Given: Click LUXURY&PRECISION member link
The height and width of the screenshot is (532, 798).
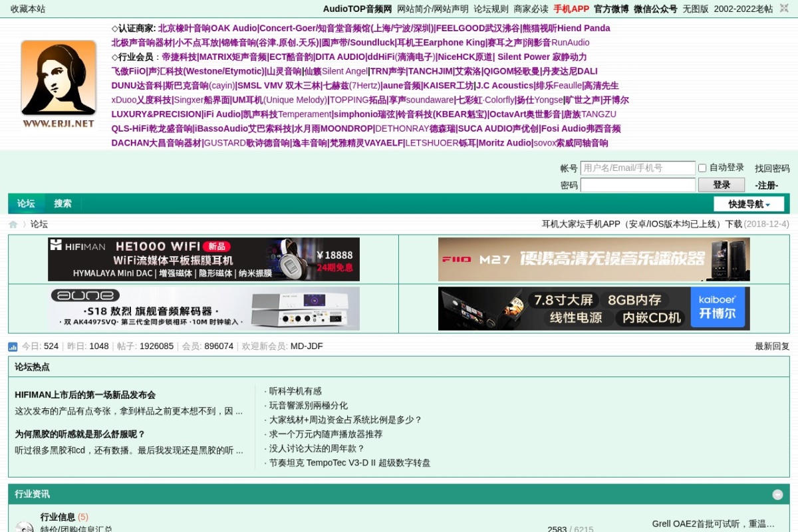Looking at the screenshot, I should [x=156, y=114].
